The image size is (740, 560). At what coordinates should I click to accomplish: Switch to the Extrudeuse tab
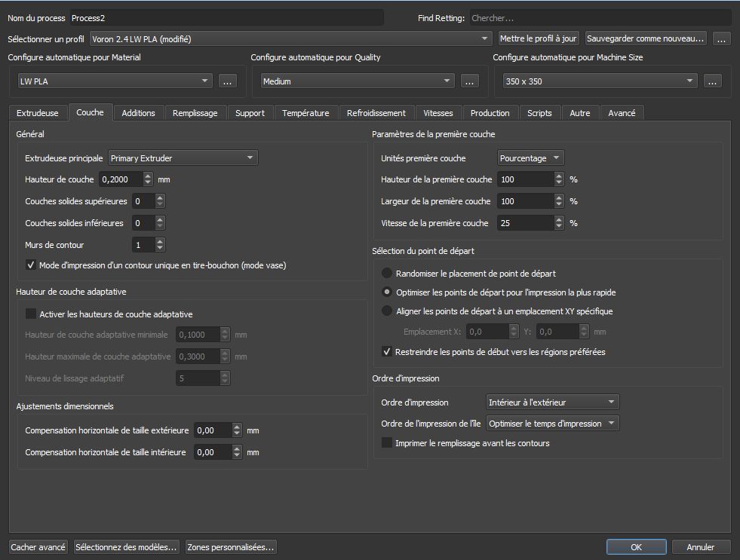click(37, 113)
